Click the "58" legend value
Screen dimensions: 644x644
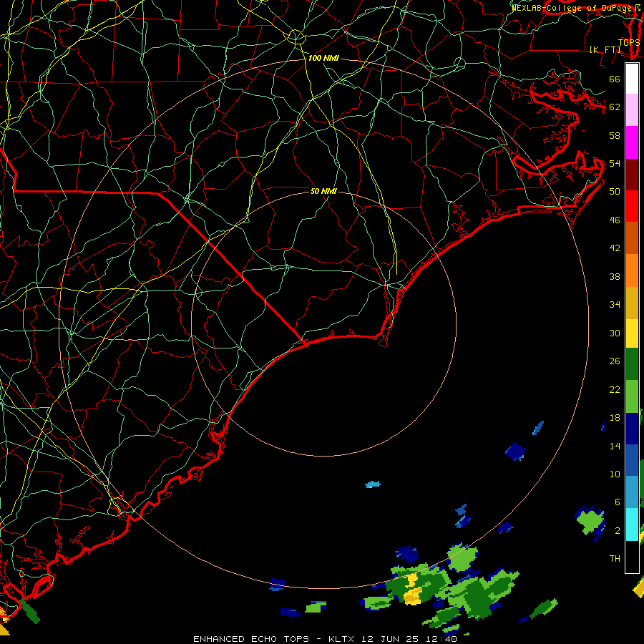point(615,135)
